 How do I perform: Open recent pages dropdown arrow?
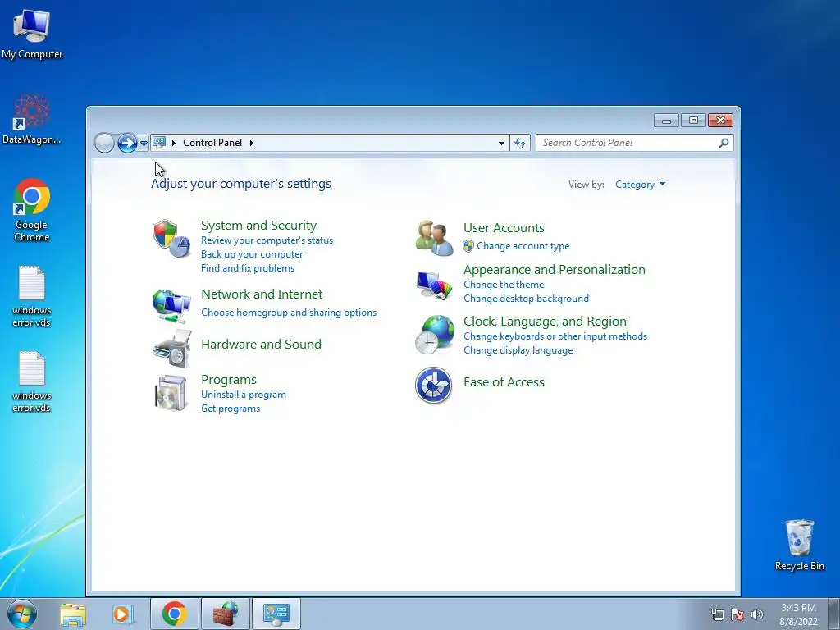point(144,143)
